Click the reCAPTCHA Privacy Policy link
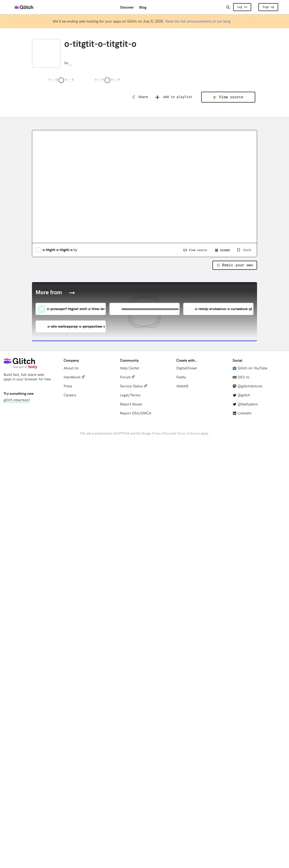 (x=161, y=434)
